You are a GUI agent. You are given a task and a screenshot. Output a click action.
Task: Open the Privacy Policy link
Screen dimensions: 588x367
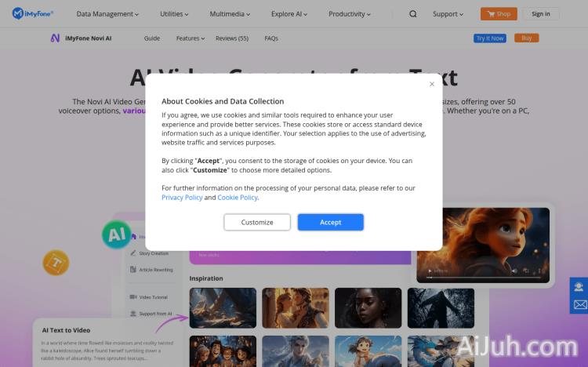click(x=182, y=198)
